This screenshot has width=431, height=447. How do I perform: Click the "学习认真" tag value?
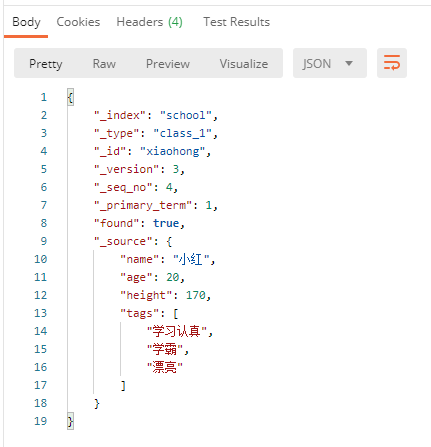tap(177, 331)
